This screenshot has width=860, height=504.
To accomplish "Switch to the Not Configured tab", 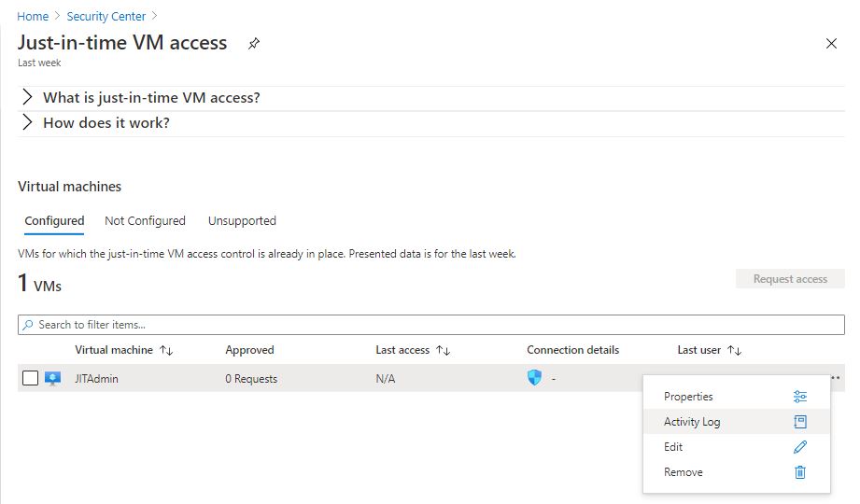I will tap(145, 221).
